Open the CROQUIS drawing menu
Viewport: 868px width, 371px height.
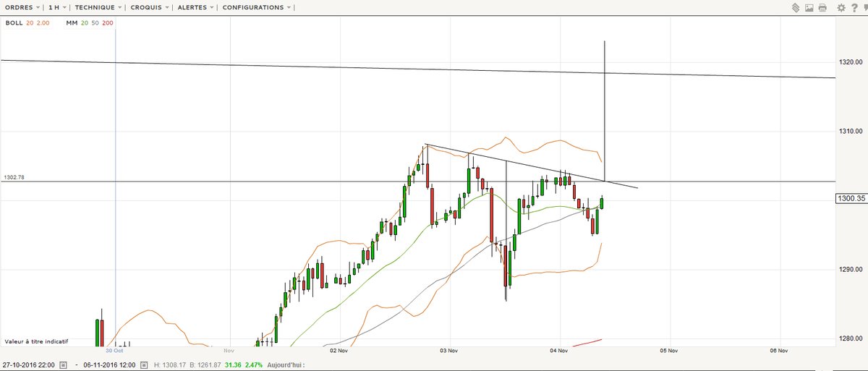coord(151,7)
